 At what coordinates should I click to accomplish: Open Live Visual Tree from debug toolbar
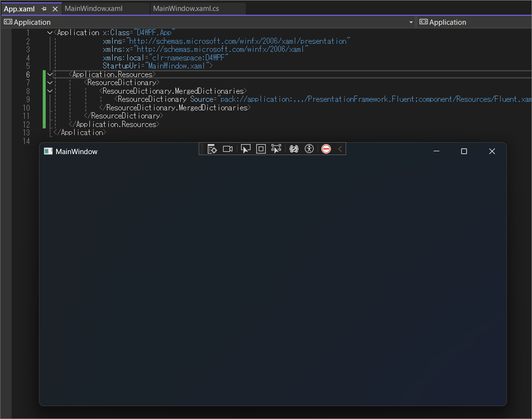[x=212, y=149]
